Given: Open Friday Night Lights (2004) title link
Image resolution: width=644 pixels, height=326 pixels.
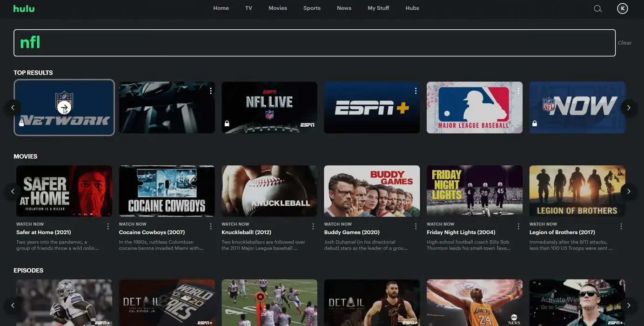Looking at the screenshot, I should [461, 232].
